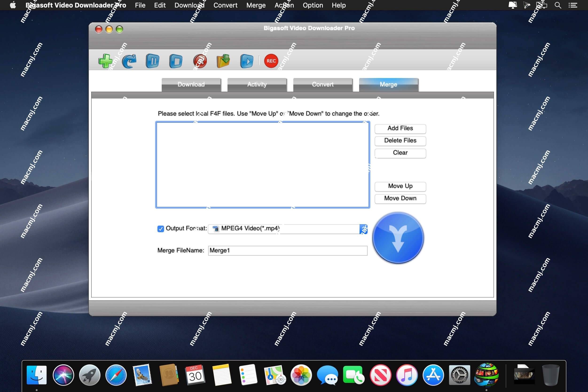Viewport: 588px width, 392px height.
Task: Click the Clear button
Action: pos(400,152)
